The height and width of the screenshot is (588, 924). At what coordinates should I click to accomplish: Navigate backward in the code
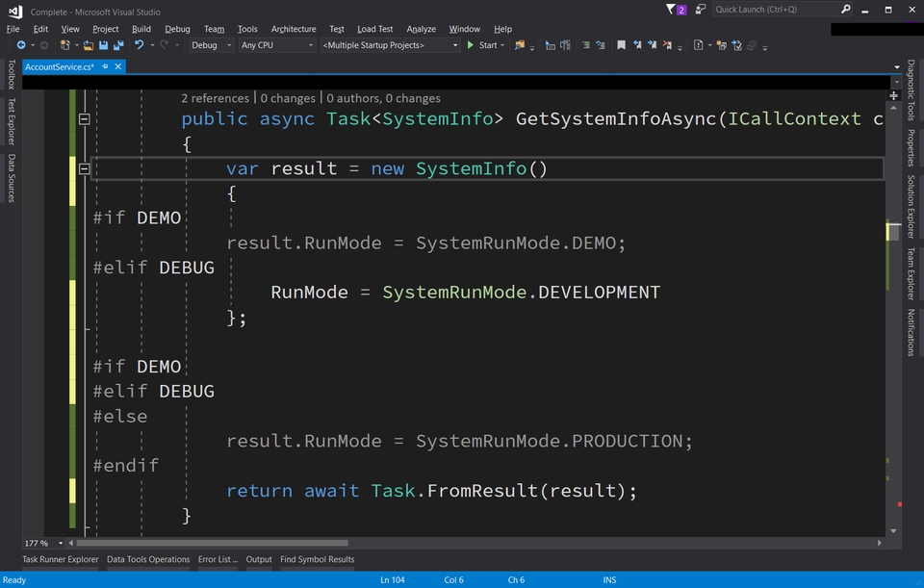pyautogui.click(x=21, y=44)
